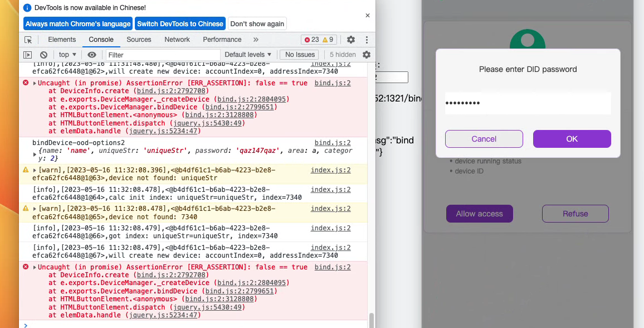
Task: Click the DID password input field
Action: (526, 103)
